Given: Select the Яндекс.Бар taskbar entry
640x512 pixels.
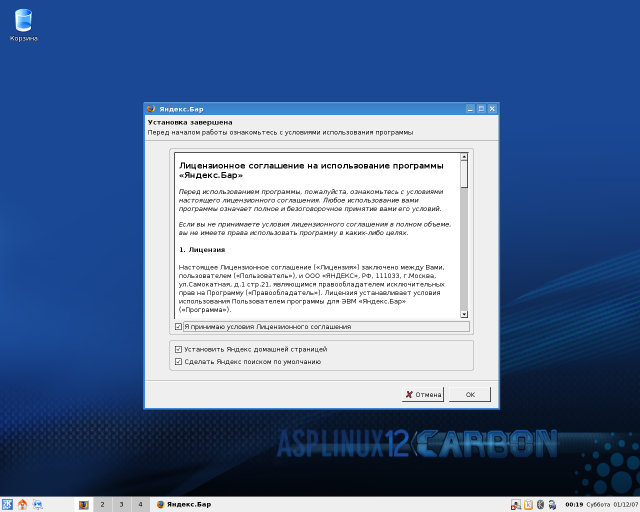Looking at the screenshot, I should [x=184, y=505].
